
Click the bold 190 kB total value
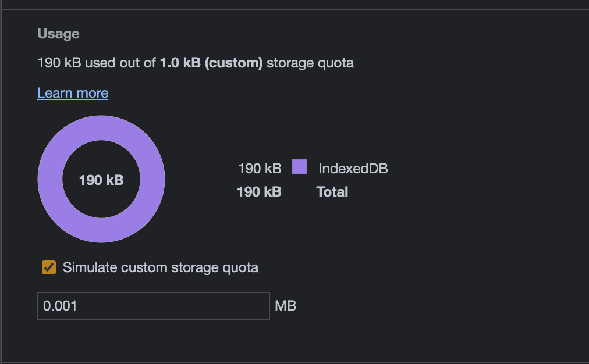[x=260, y=192]
